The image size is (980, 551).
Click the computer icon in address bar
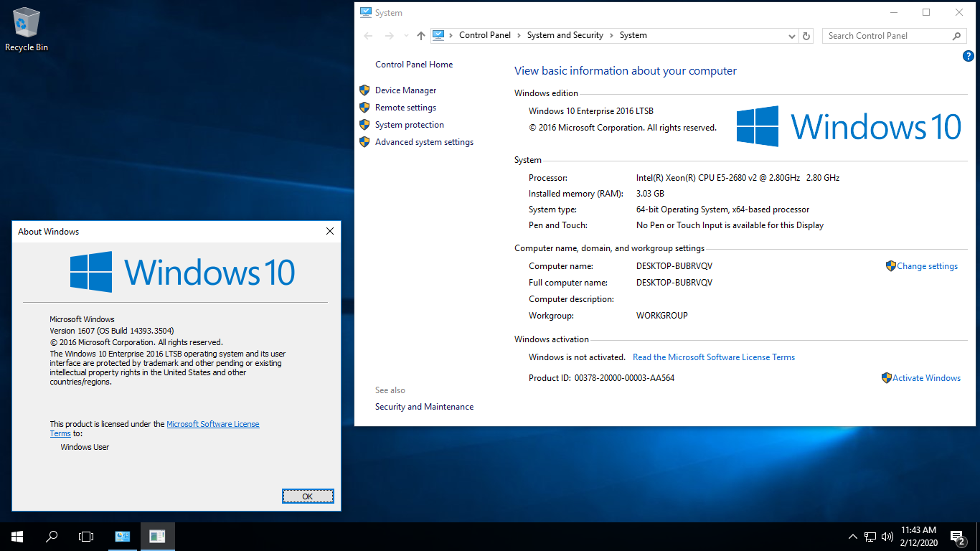(438, 35)
